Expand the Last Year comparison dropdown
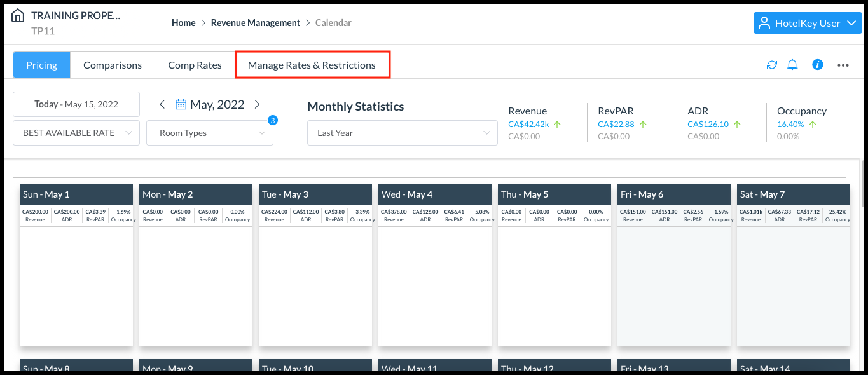The image size is (868, 375). tap(402, 133)
